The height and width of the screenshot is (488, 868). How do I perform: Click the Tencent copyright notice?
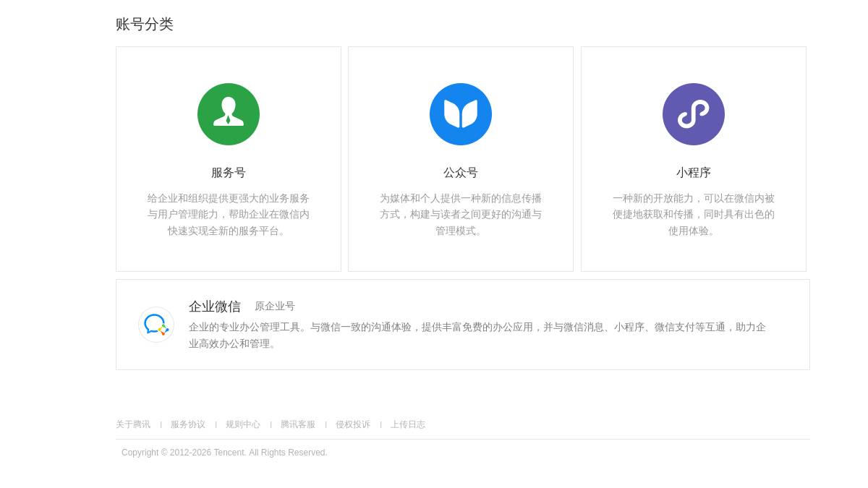coord(224,453)
